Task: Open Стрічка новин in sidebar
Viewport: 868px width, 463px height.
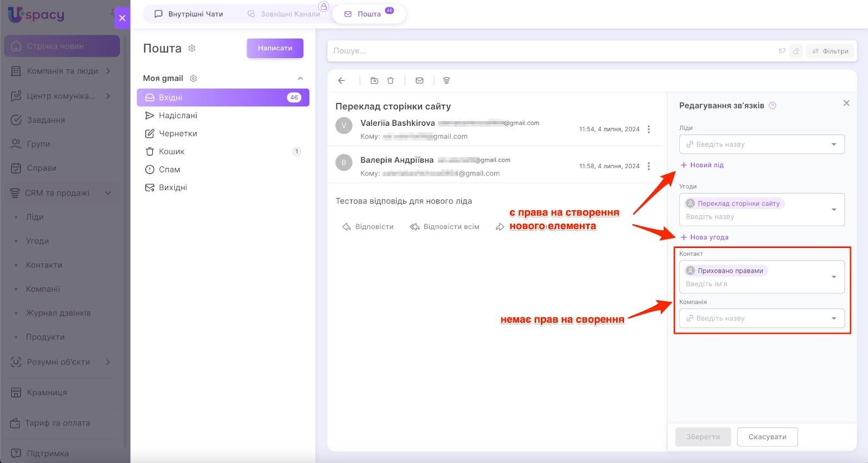Action: pyautogui.click(x=62, y=46)
